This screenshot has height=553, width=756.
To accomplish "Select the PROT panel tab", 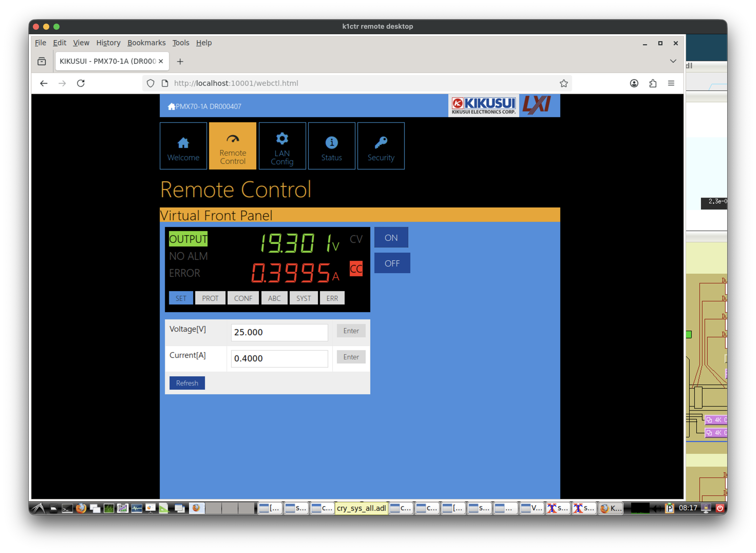I will (210, 298).
